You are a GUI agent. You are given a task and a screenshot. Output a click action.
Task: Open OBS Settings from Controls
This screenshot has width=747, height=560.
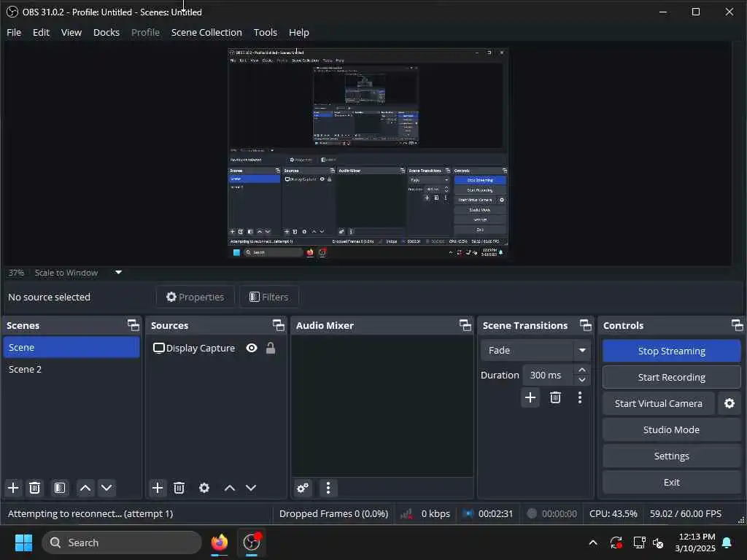[671, 456]
